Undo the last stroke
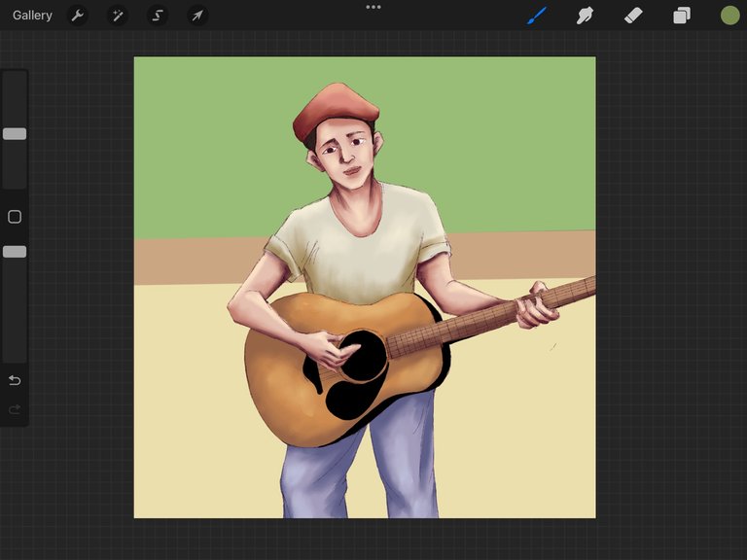The width and height of the screenshot is (747, 560). point(15,380)
